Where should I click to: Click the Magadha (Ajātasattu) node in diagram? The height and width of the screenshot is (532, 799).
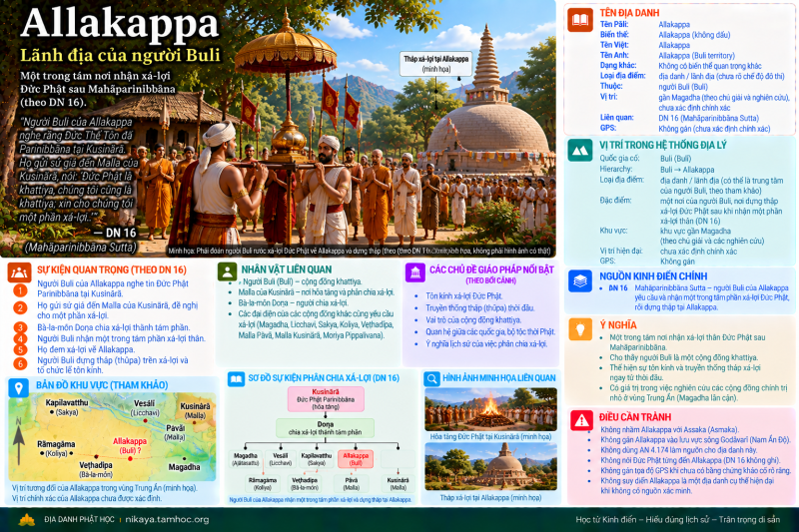point(246,459)
